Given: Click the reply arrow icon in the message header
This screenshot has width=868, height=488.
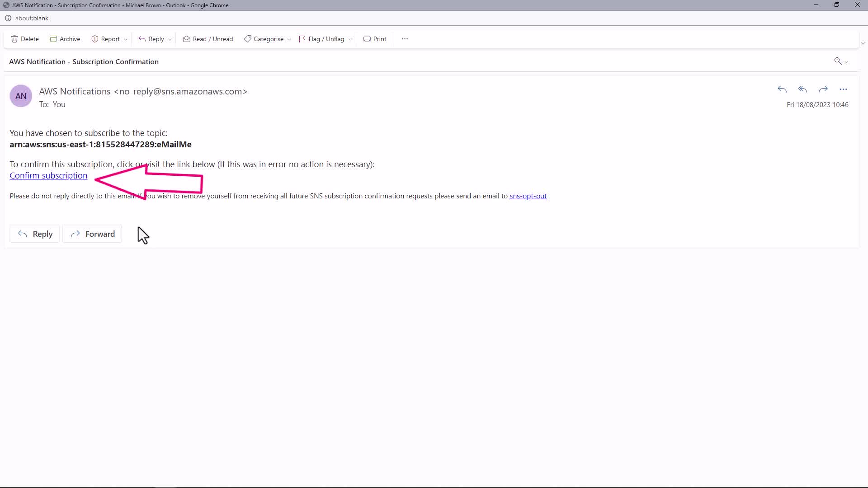Looking at the screenshot, I should (782, 89).
